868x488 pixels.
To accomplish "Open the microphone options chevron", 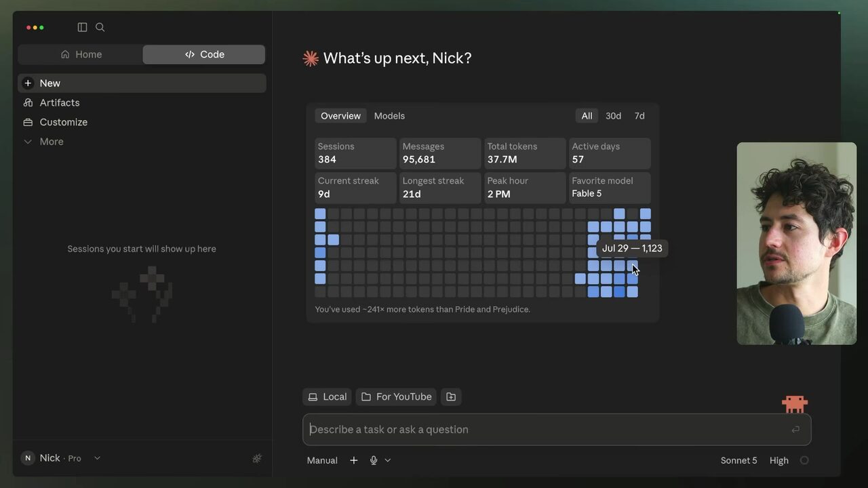I will (388, 460).
